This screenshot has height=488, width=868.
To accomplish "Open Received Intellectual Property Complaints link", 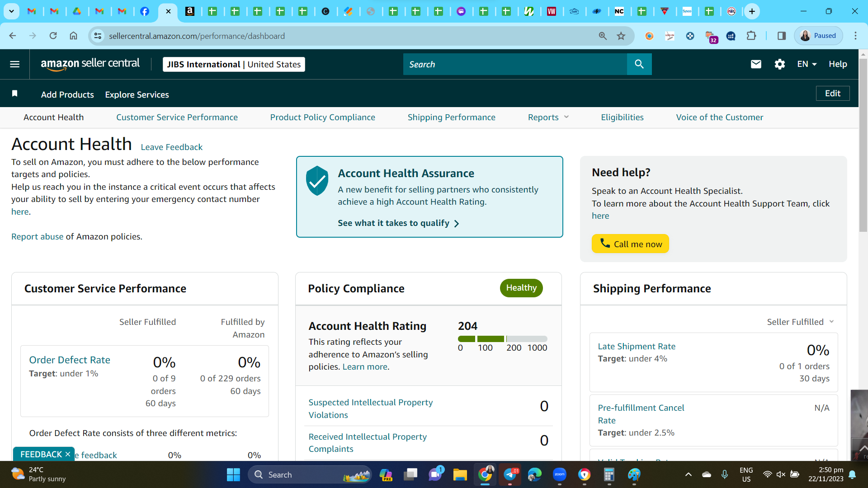I will (368, 443).
